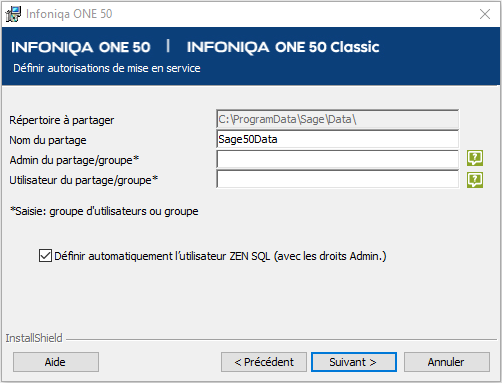Open help for Utilisateur du partage/groupe field
The width and height of the screenshot is (502, 383).
point(475,180)
